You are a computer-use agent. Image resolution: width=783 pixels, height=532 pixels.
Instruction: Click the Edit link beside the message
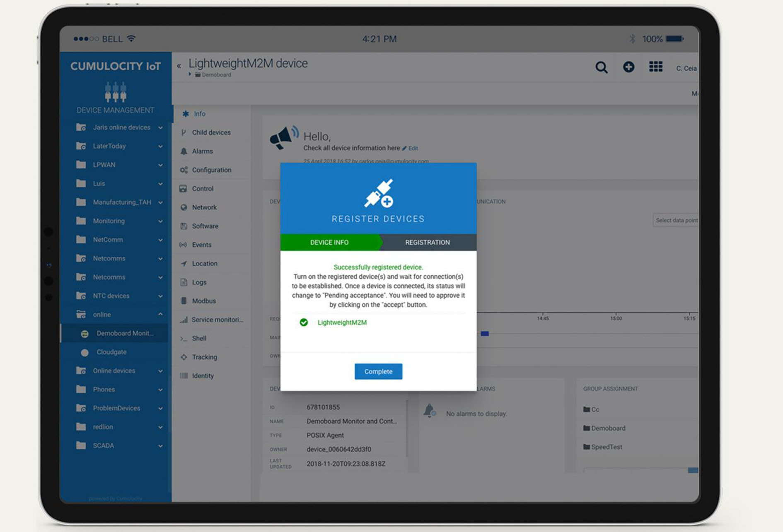(413, 148)
